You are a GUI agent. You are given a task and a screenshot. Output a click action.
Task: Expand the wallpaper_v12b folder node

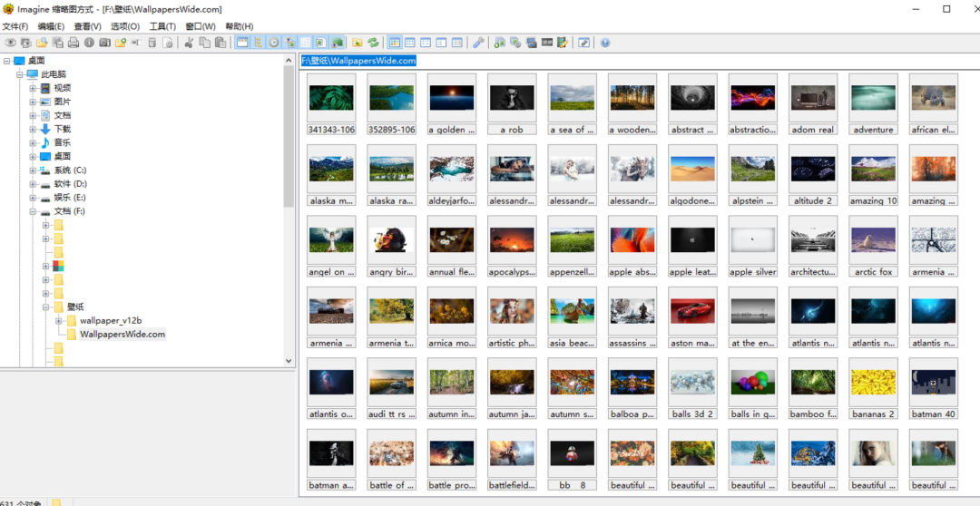tap(59, 321)
